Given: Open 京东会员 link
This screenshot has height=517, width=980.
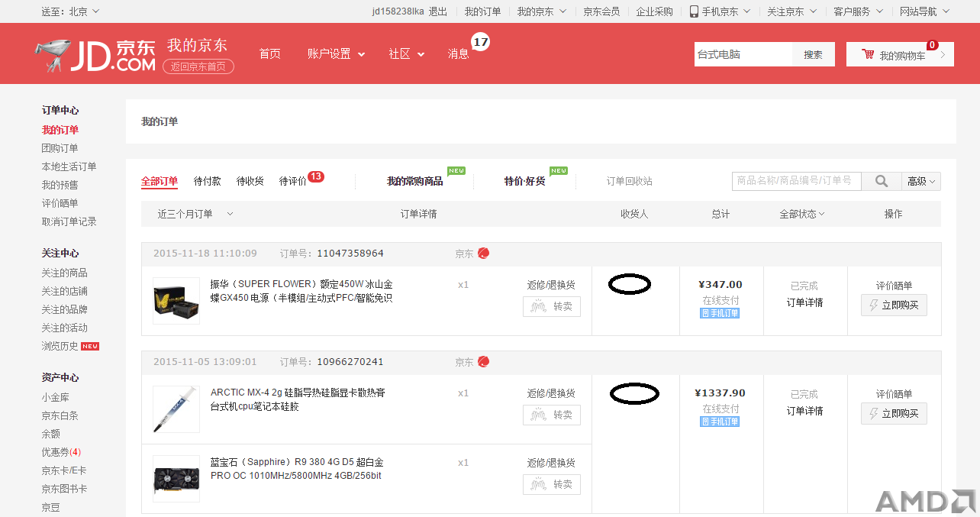Looking at the screenshot, I should [601, 11].
